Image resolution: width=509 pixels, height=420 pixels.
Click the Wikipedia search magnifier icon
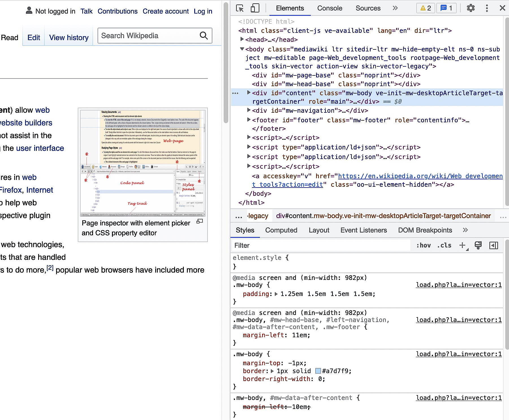[203, 36]
